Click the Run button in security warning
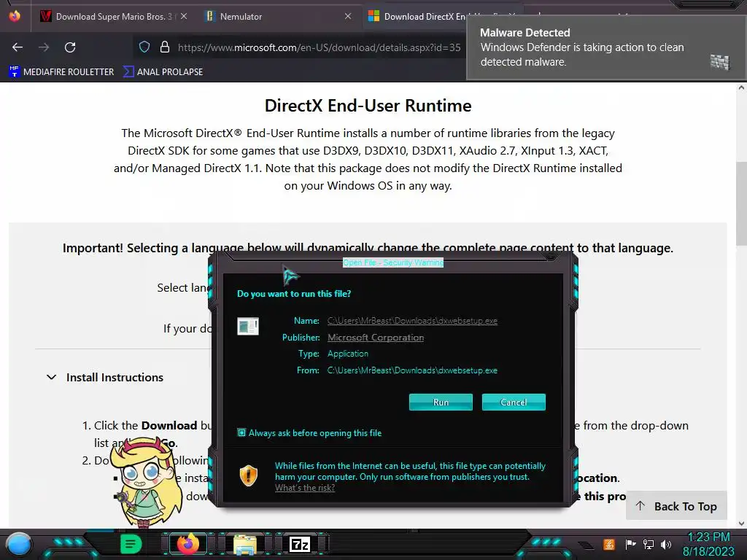747x560 pixels. [441, 402]
